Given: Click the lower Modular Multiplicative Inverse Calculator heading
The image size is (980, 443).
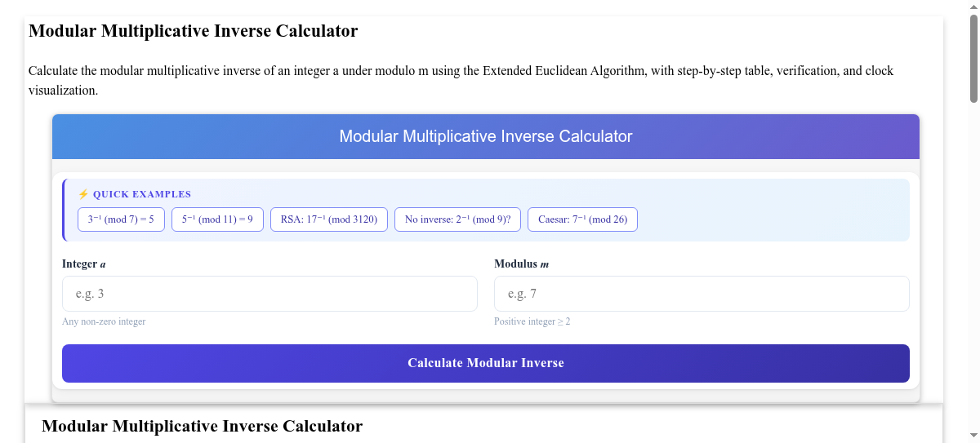Looking at the screenshot, I should 202,426.
